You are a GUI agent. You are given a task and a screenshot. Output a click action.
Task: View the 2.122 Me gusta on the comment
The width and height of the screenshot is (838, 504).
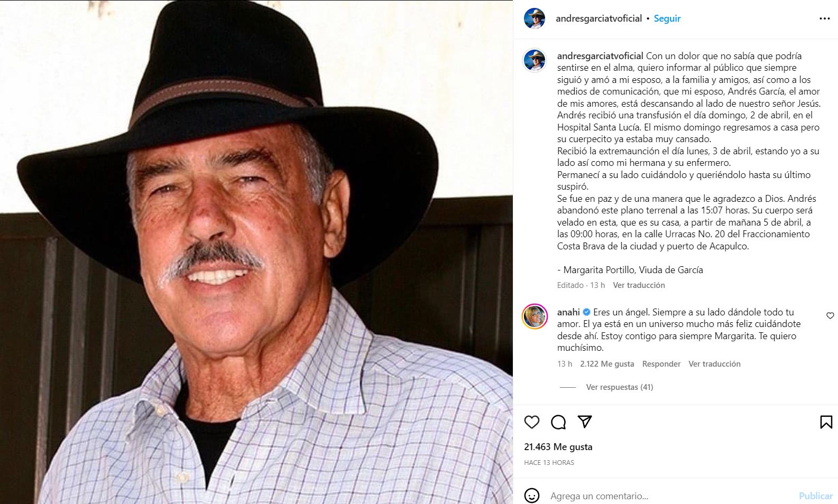pyautogui.click(x=607, y=364)
